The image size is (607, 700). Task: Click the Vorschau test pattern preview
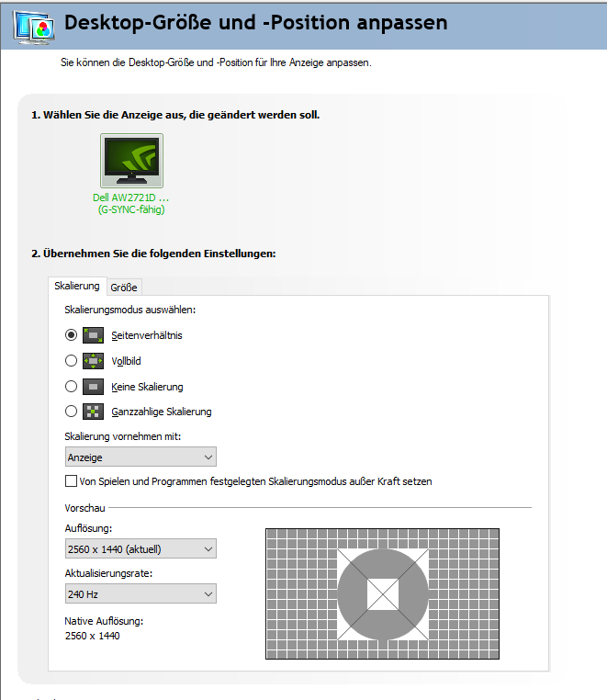(382, 593)
